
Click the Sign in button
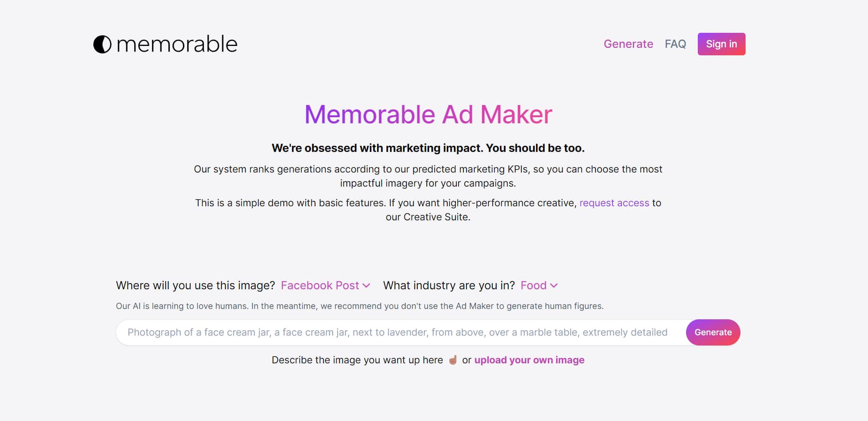click(721, 44)
